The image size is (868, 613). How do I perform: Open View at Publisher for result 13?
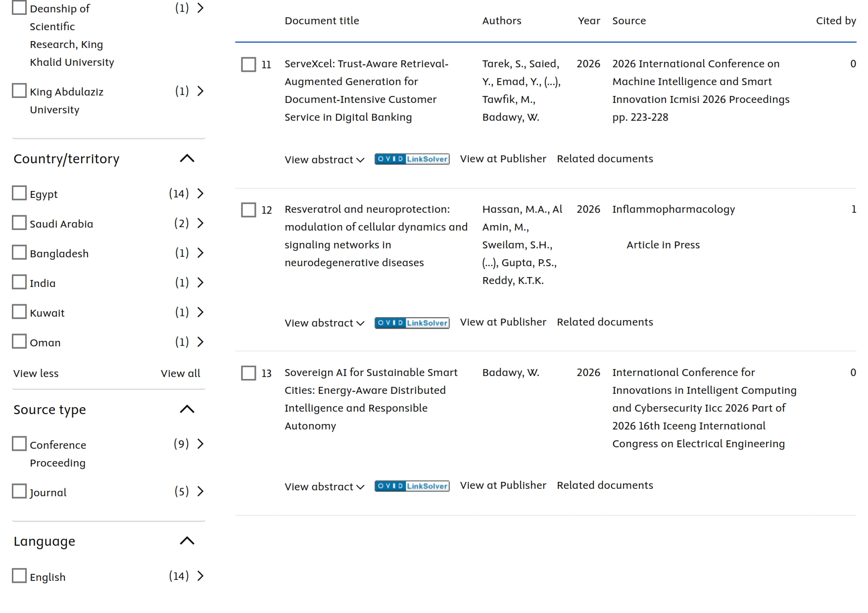[x=503, y=485]
